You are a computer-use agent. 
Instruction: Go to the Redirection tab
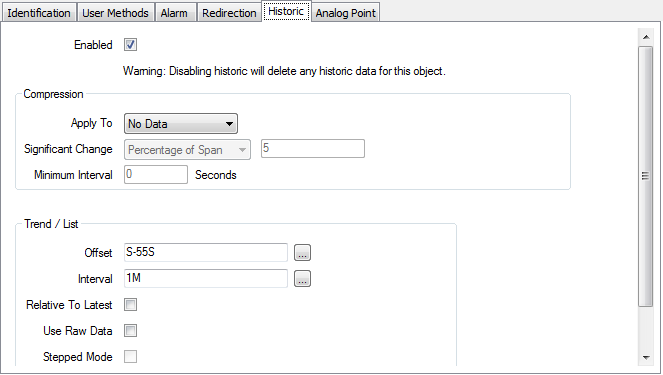tap(229, 13)
